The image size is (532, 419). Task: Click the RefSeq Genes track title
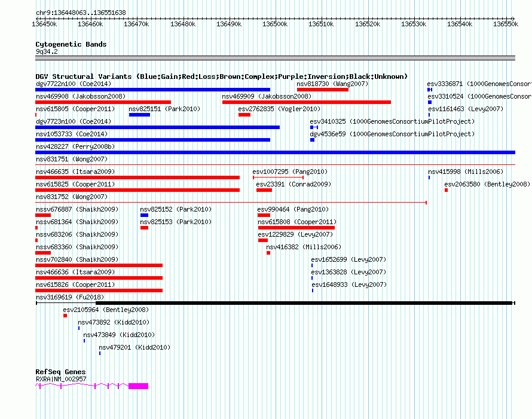60,372
